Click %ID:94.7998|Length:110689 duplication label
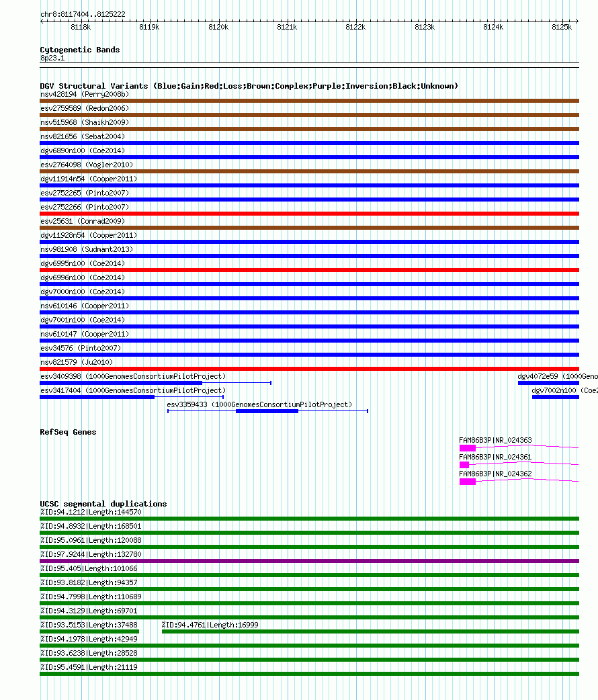Screen dimensions: 598x700 [91, 597]
